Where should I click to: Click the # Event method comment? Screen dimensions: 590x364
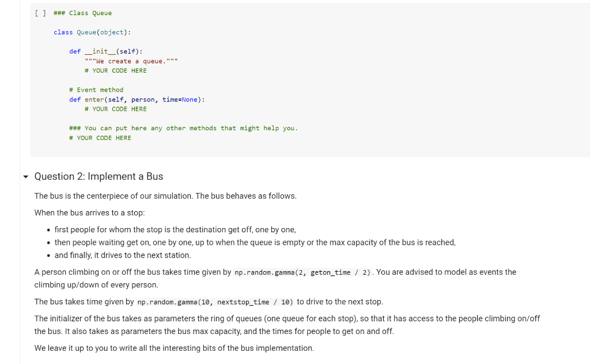96,89
